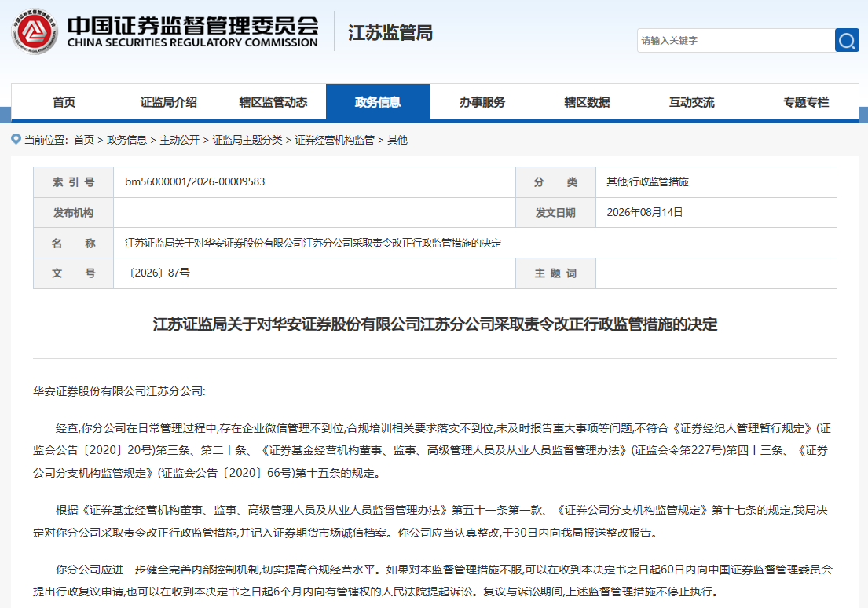Go to 政务信息 in the breadcrumb
Image resolution: width=868 pixels, height=608 pixels.
(126, 140)
